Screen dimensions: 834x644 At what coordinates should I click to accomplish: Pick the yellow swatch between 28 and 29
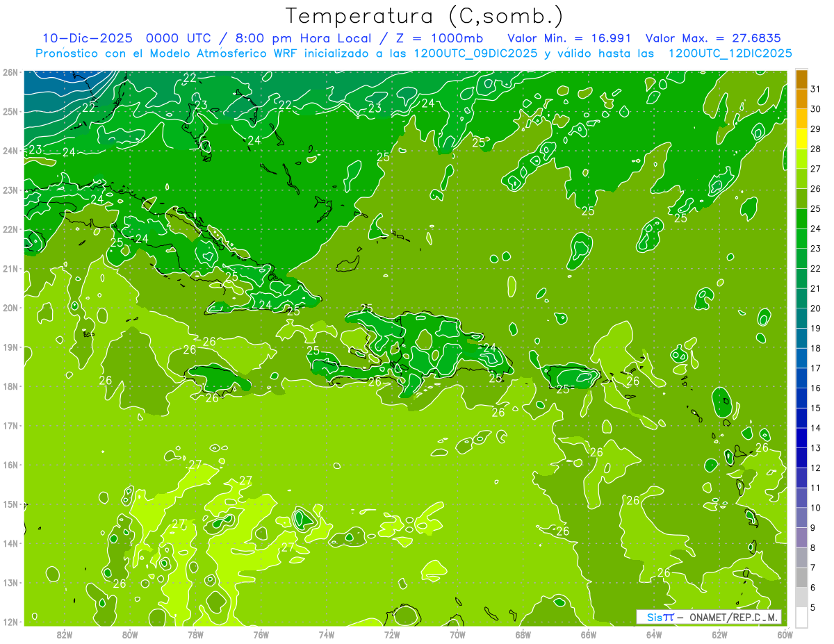[x=801, y=139]
